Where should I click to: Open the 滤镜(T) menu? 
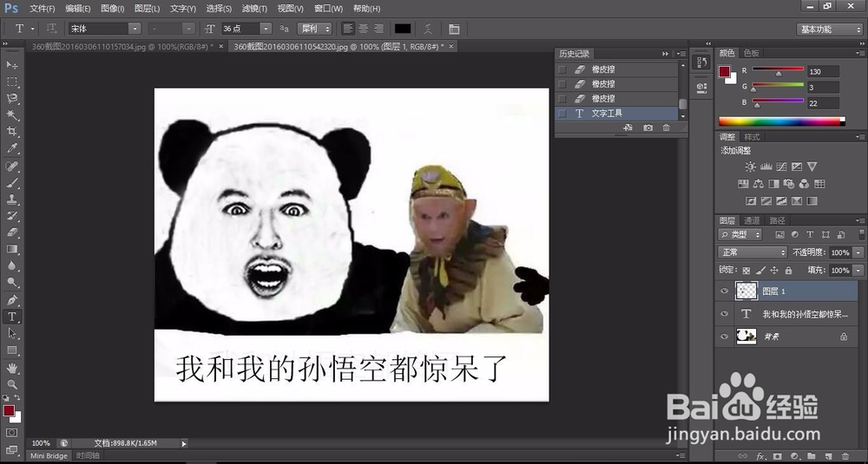(x=254, y=9)
